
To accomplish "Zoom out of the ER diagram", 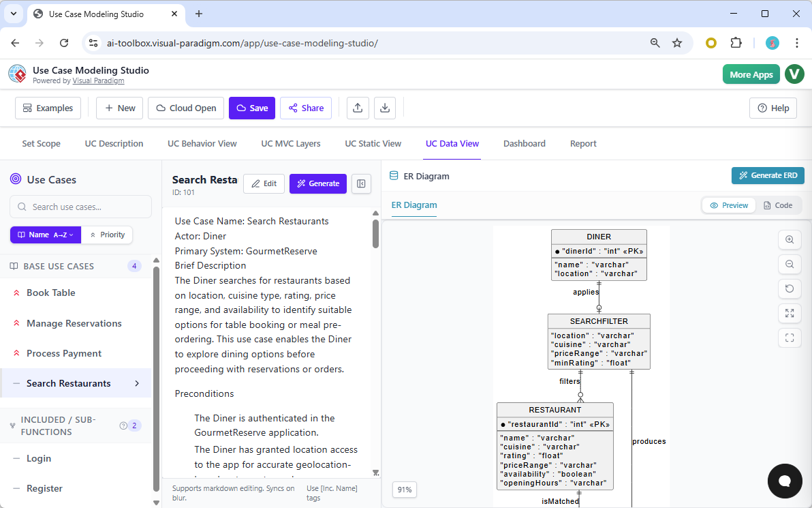I will (790, 265).
